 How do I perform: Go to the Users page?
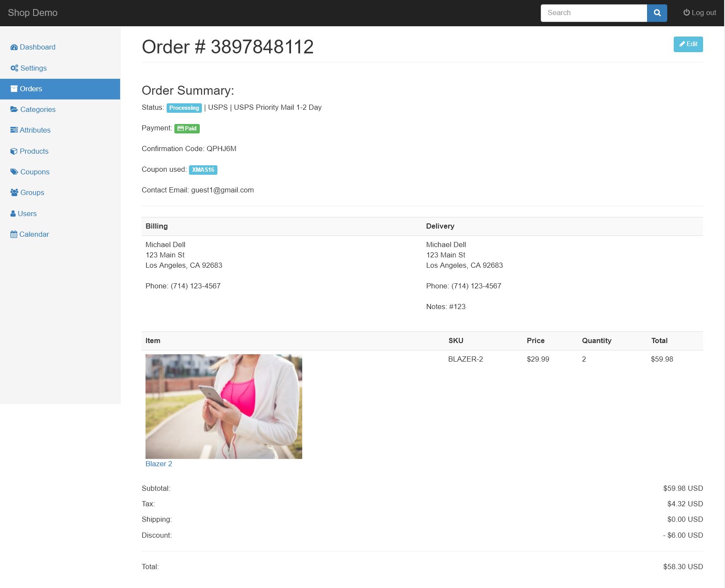click(x=27, y=214)
